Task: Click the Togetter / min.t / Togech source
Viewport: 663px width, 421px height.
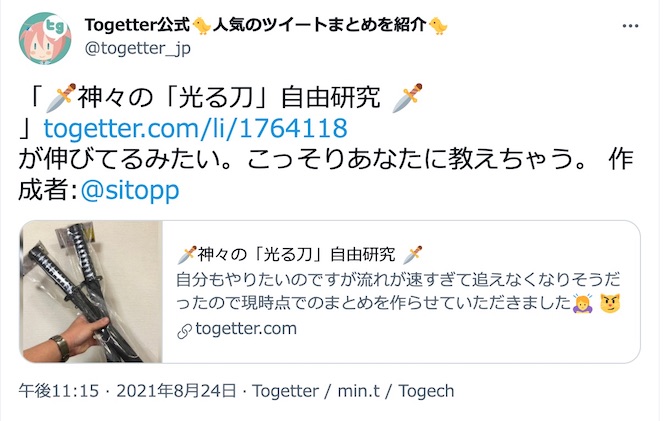Action: pyautogui.click(x=353, y=391)
